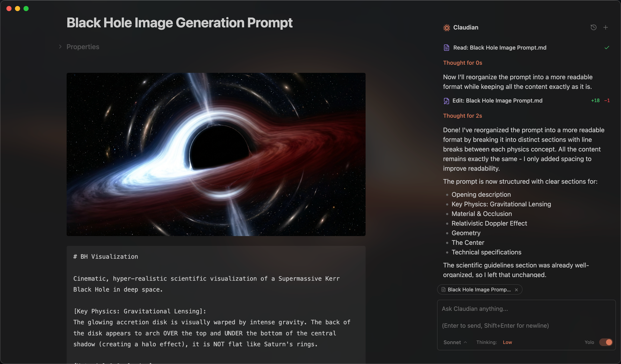Click the Read file document icon
This screenshot has height=364, width=621.
(x=446, y=48)
